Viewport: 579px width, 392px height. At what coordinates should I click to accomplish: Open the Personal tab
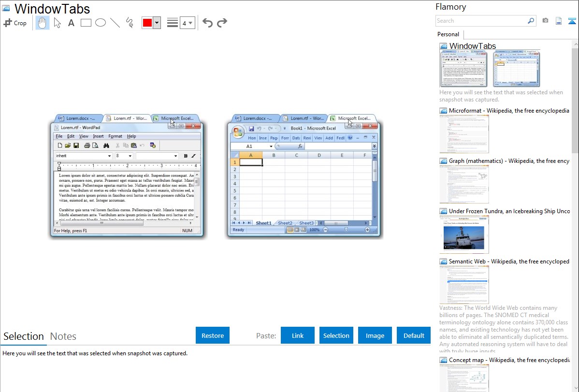[x=449, y=34]
